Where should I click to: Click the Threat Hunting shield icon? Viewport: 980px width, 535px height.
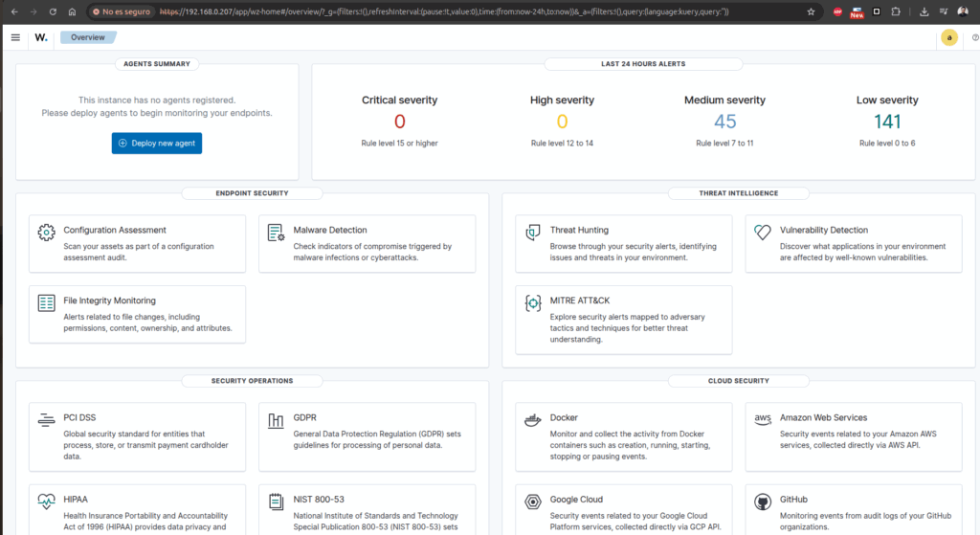pos(533,232)
